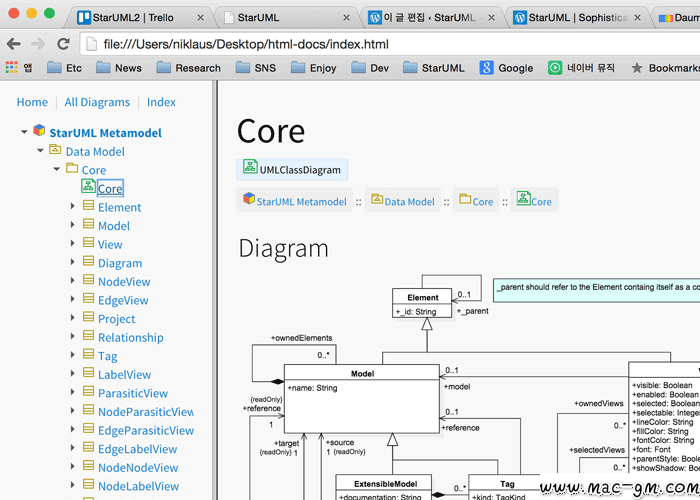
Task: Expand the EdgeView tree node
Action: (x=72, y=299)
